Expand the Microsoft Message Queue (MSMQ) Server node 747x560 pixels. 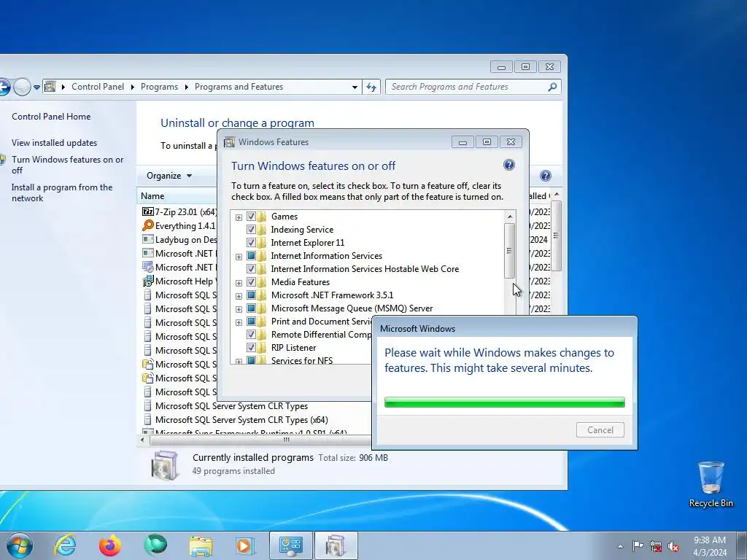[239, 309]
